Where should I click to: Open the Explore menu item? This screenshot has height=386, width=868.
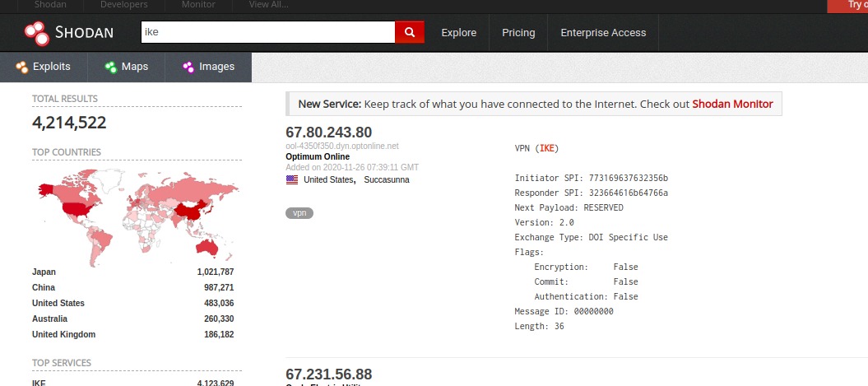458,33
